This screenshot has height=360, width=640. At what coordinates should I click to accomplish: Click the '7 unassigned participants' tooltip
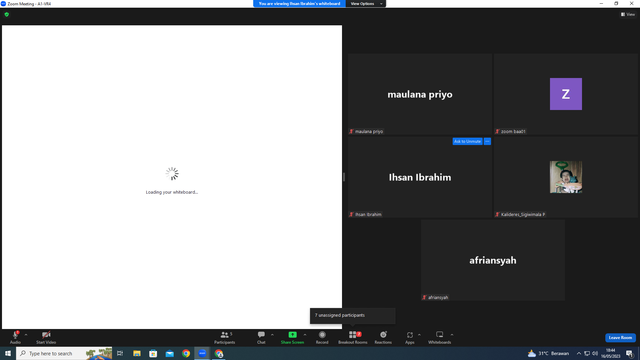(353, 316)
